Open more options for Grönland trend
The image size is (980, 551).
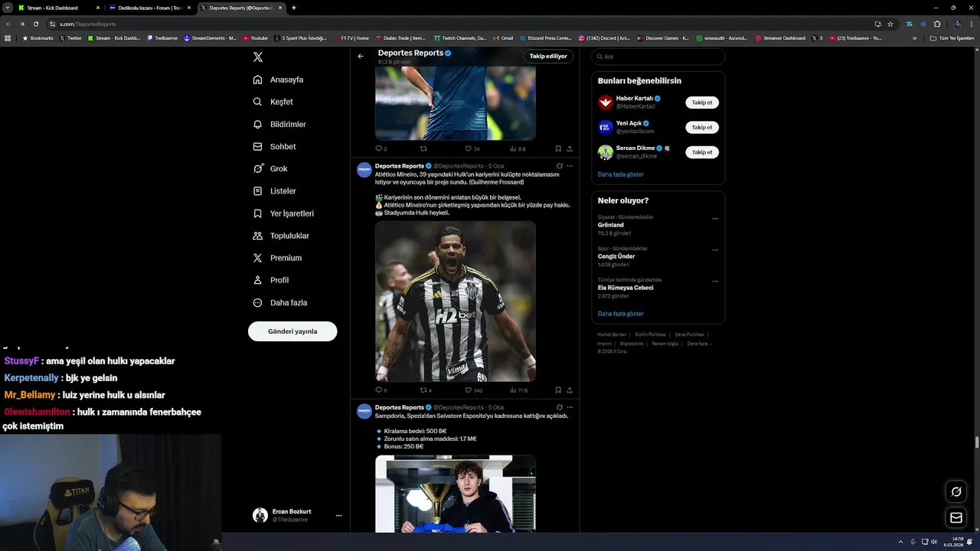715,219
